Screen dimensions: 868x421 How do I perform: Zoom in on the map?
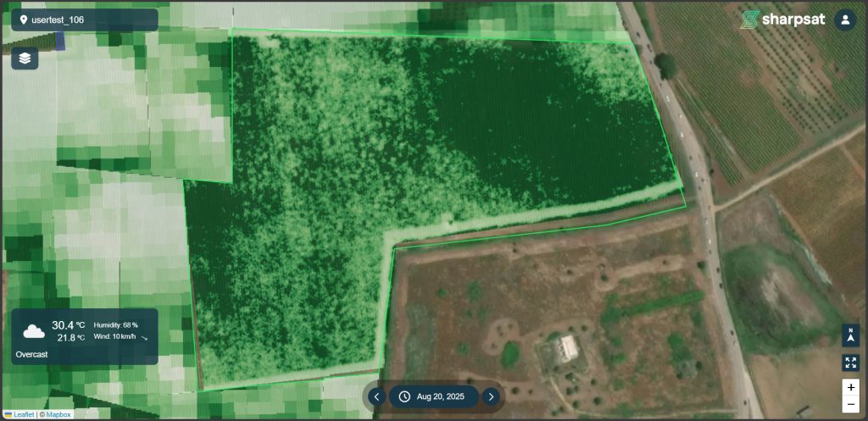click(850, 386)
